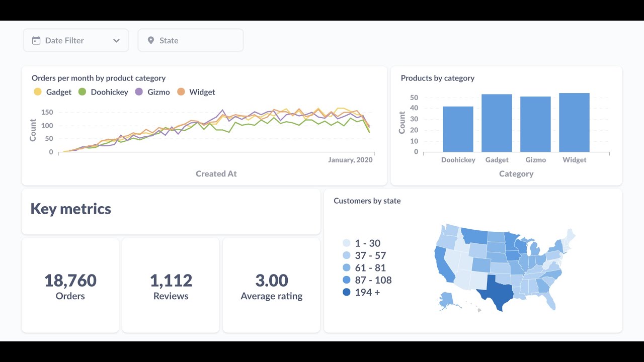The height and width of the screenshot is (362, 644).
Task: Select the '1 - 30' map legend item
Action: tap(361, 243)
